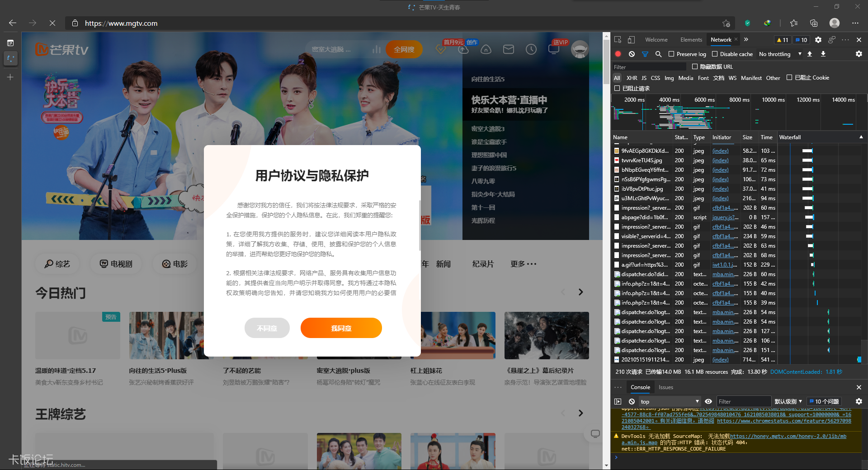868x470 pixels.
Task: Switch to the Welcome tab
Action: [x=656, y=40]
